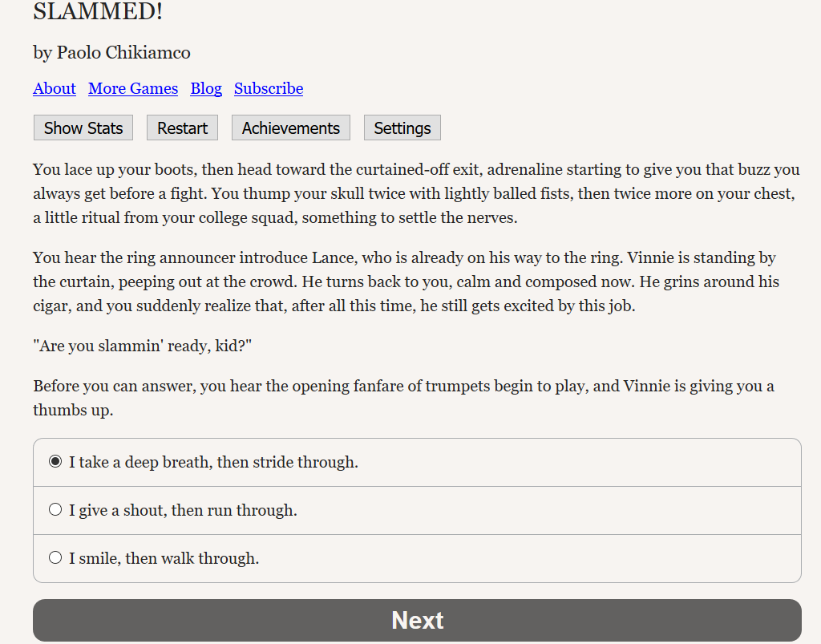Choose the 'give a shout' radio button
This screenshot has height=644, width=821.
(x=55, y=509)
